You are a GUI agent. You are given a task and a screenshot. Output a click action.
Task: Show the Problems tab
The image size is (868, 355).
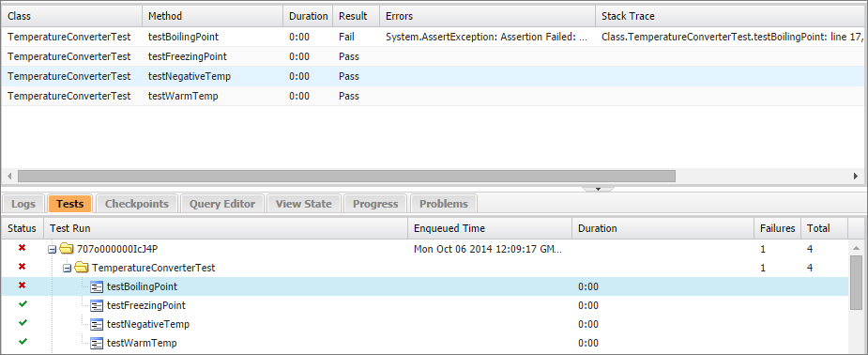point(444,204)
